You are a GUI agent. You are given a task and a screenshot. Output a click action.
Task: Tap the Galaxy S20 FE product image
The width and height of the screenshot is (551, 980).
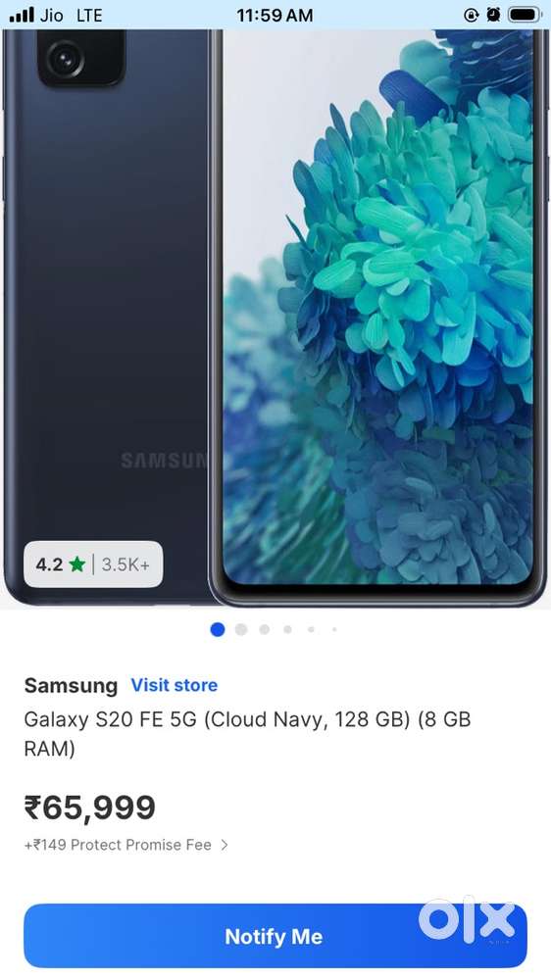tap(275, 318)
